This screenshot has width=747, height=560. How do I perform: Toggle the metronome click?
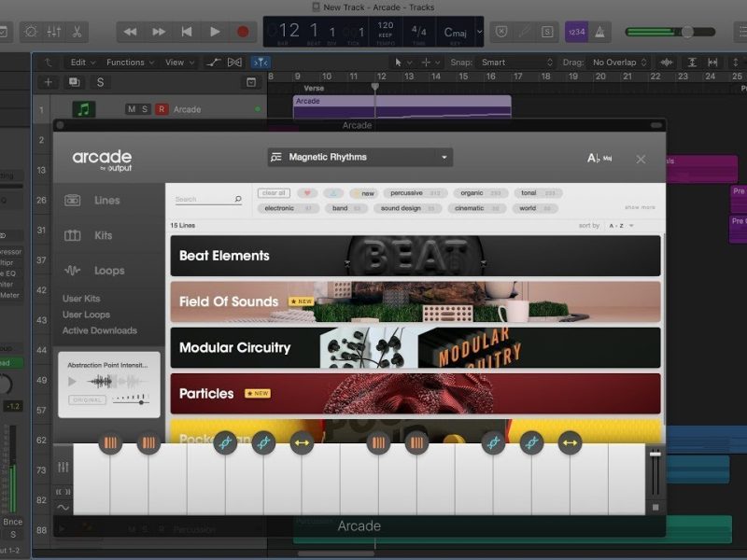[x=599, y=32]
